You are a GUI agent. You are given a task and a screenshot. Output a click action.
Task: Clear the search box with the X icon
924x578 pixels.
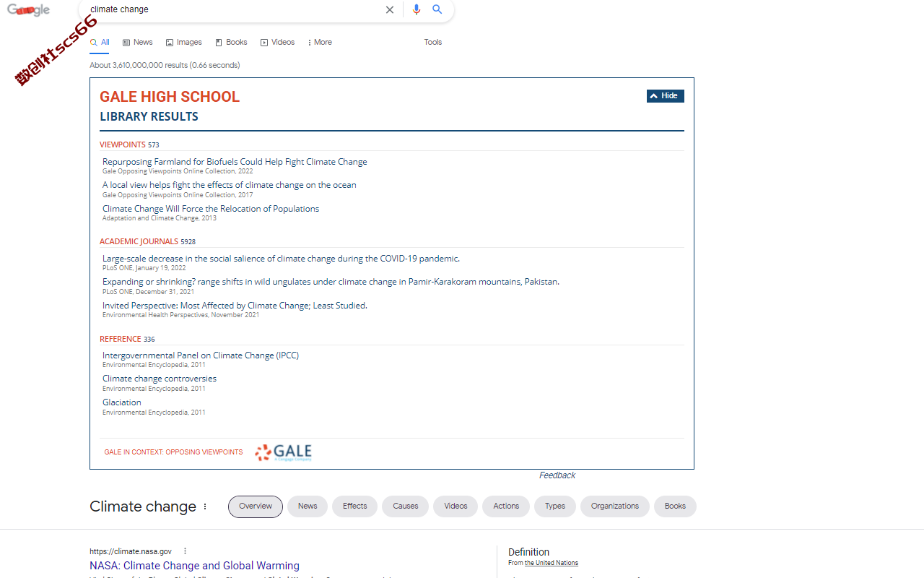point(390,9)
